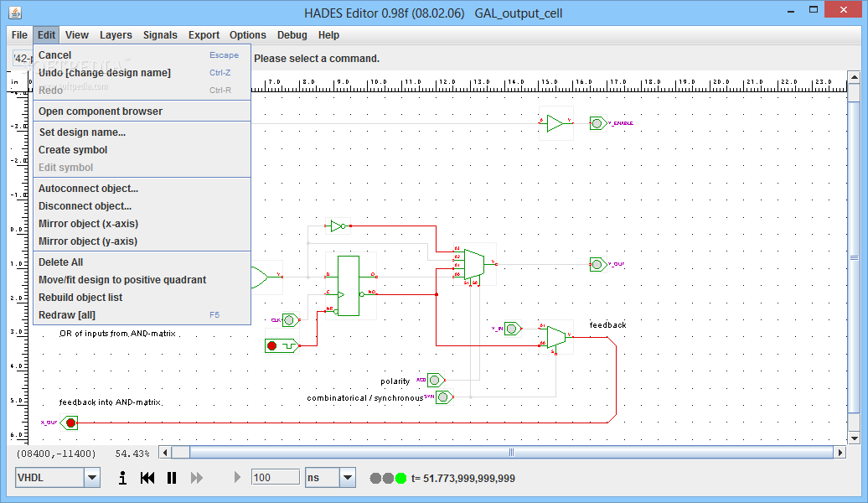Pause the running simulation
Viewport: 868px width, 503px height.
click(x=172, y=478)
